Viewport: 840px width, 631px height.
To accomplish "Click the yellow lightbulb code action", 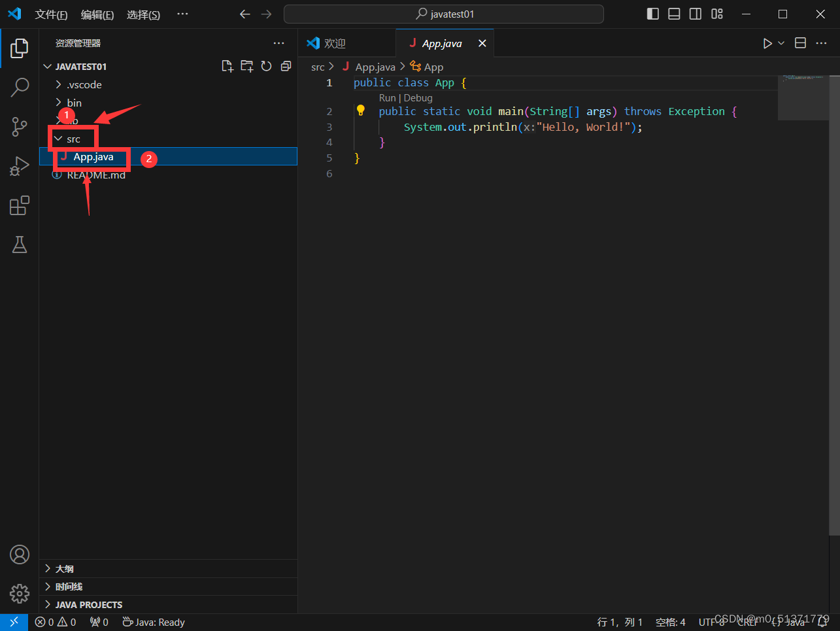I will (x=360, y=111).
